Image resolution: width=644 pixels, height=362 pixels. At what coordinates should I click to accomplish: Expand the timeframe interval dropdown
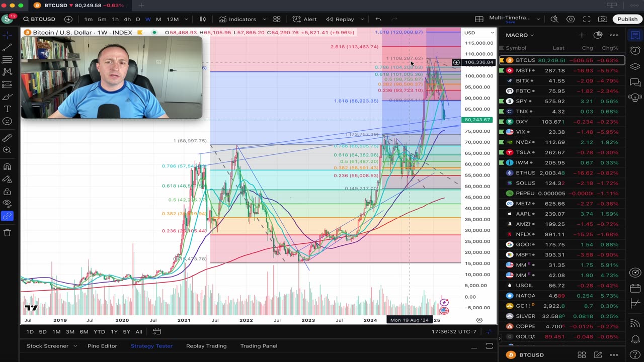tap(186, 19)
